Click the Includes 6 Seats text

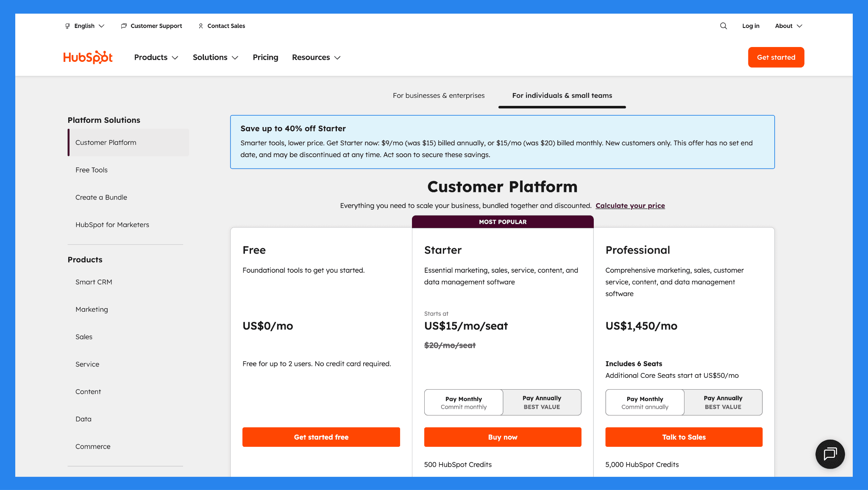point(634,364)
